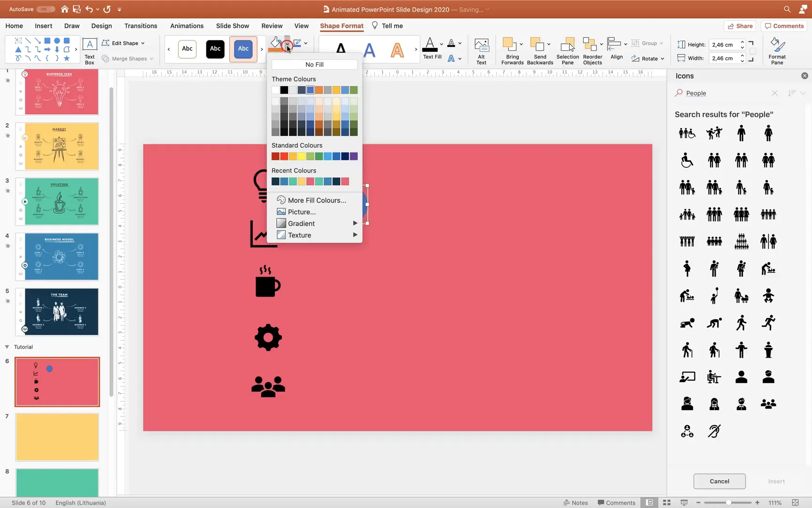Click the Format Pane icon
This screenshot has width=812, height=508.
(x=777, y=50)
